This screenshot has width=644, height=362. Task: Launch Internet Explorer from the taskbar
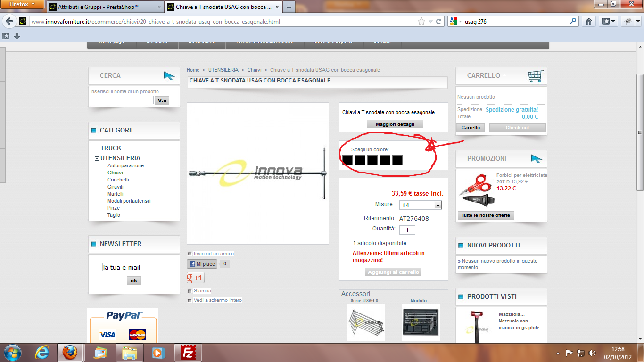41,352
